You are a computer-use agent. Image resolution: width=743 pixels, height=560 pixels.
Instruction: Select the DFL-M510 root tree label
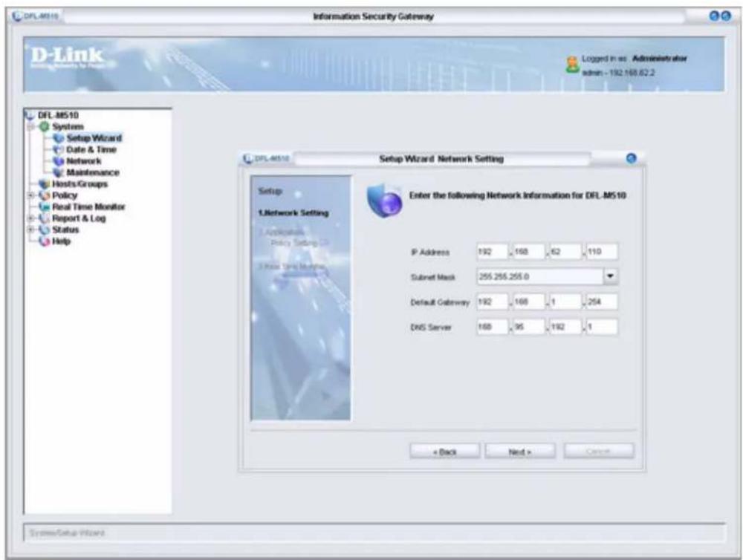click(58, 115)
